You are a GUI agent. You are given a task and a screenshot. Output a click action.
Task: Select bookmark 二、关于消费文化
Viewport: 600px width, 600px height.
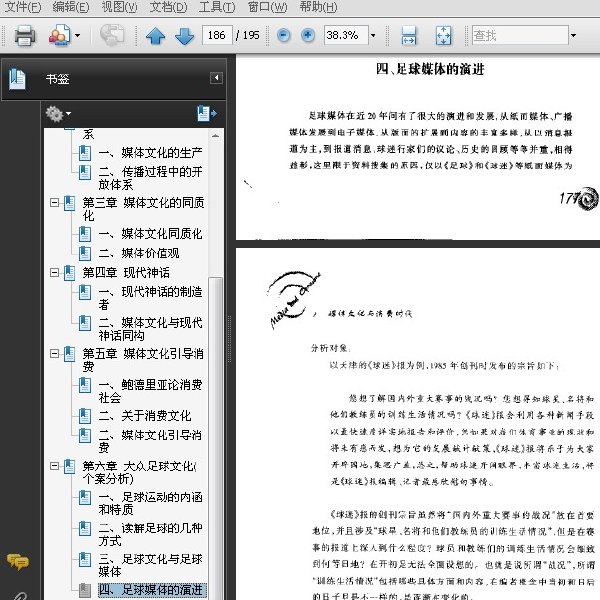pyautogui.click(x=145, y=416)
